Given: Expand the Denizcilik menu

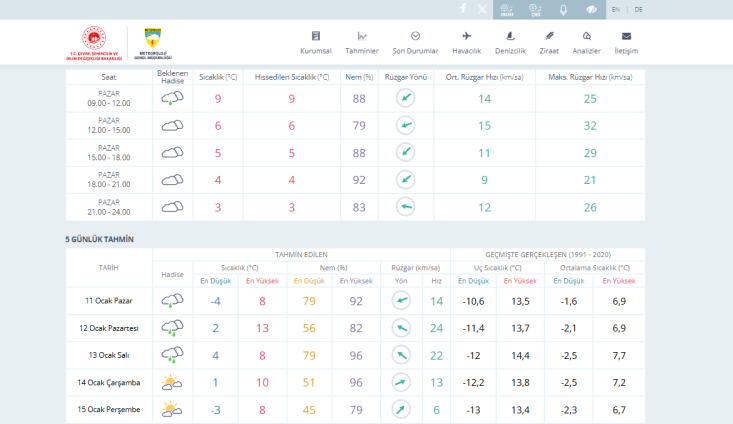Looking at the screenshot, I should pyautogui.click(x=510, y=43).
